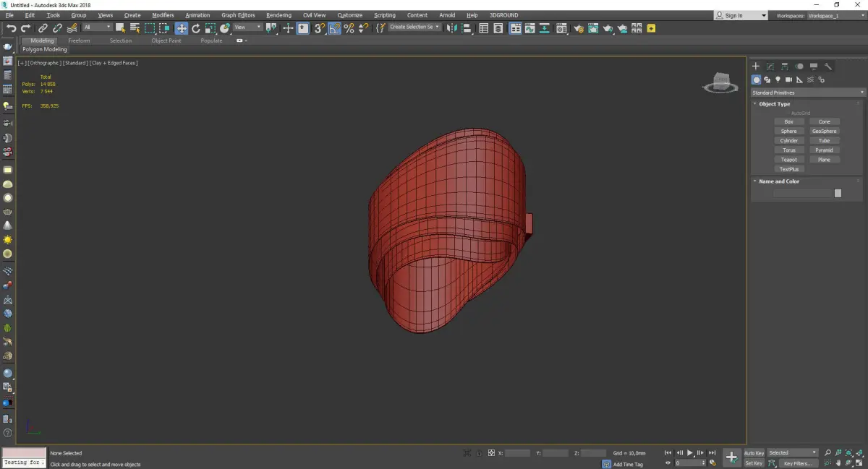Click the Undo arrow icon
This screenshot has height=469, width=868.
[x=11, y=28]
